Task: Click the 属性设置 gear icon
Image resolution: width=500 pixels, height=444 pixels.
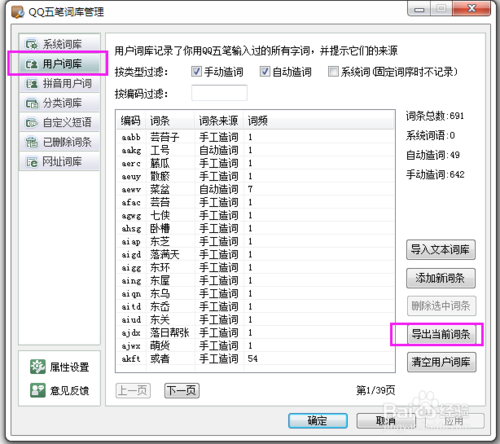Action: (x=38, y=367)
